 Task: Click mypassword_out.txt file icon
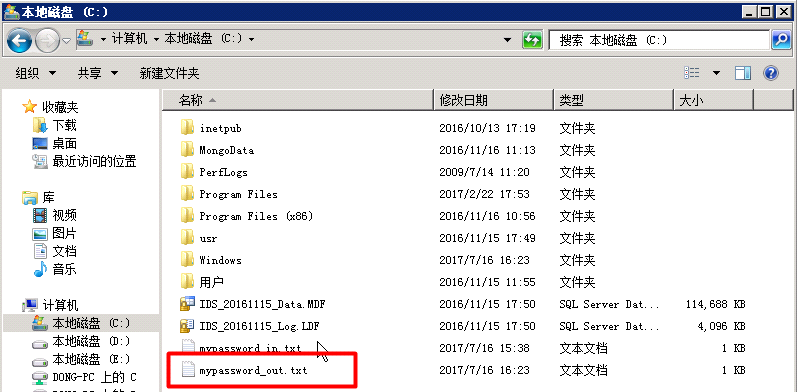coord(188,370)
